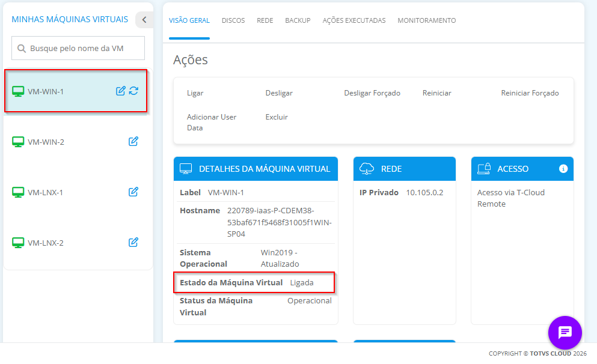Open VM-LNX-2 from the list
The image size is (597, 364).
coord(46,243)
